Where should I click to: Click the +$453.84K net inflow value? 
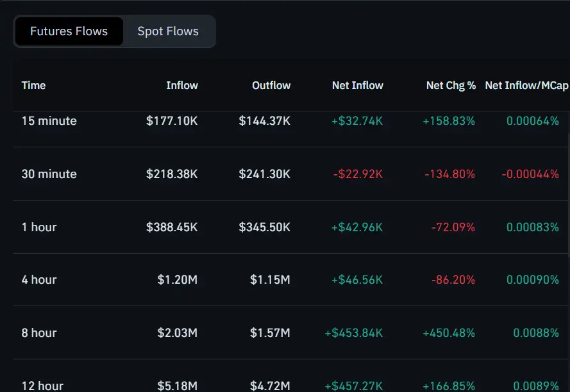click(354, 332)
